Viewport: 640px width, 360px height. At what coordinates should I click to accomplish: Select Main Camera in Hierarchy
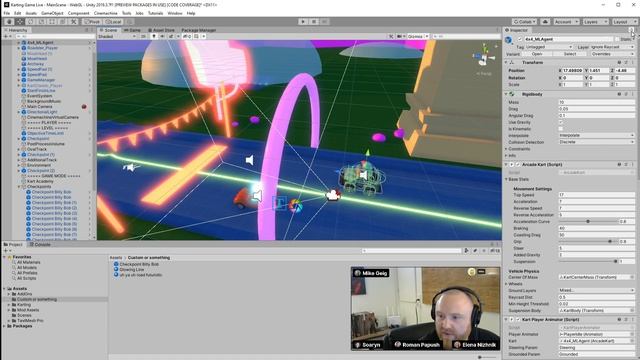[39, 107]
